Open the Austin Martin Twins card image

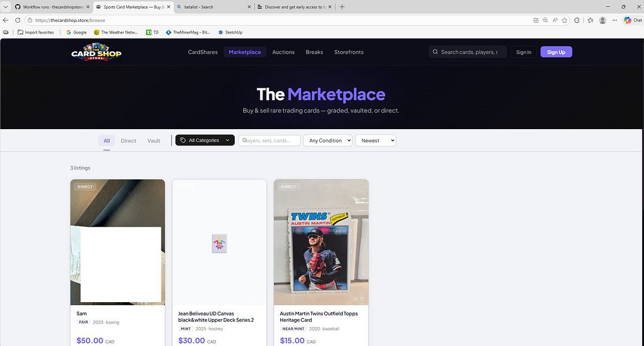pyautogui.click(x=321, y=242)
